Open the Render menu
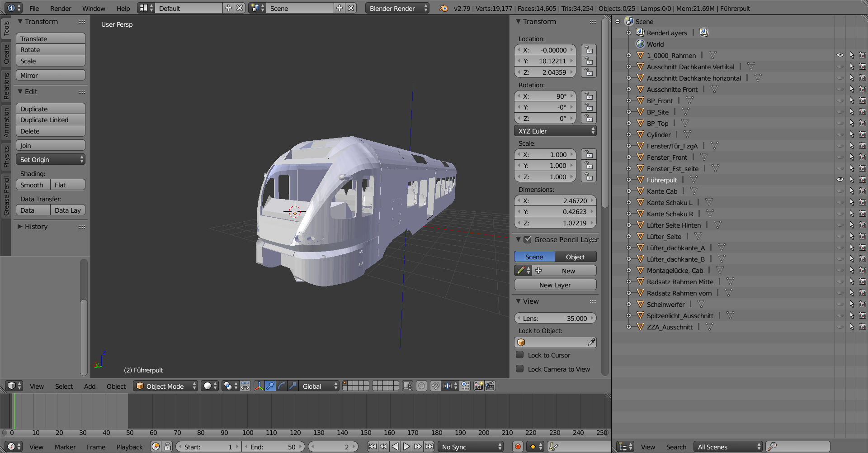The width and height of the screenshot is (868, 453). [61, 8]
